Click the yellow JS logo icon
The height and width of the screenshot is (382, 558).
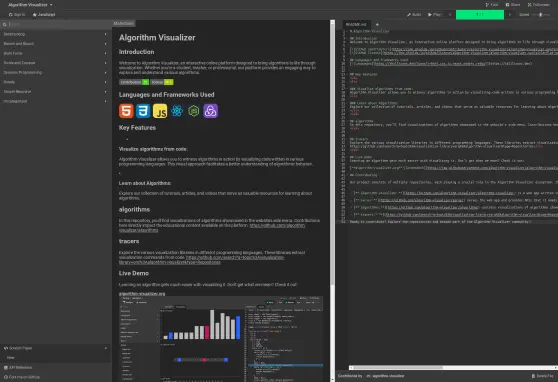[160, 111]
